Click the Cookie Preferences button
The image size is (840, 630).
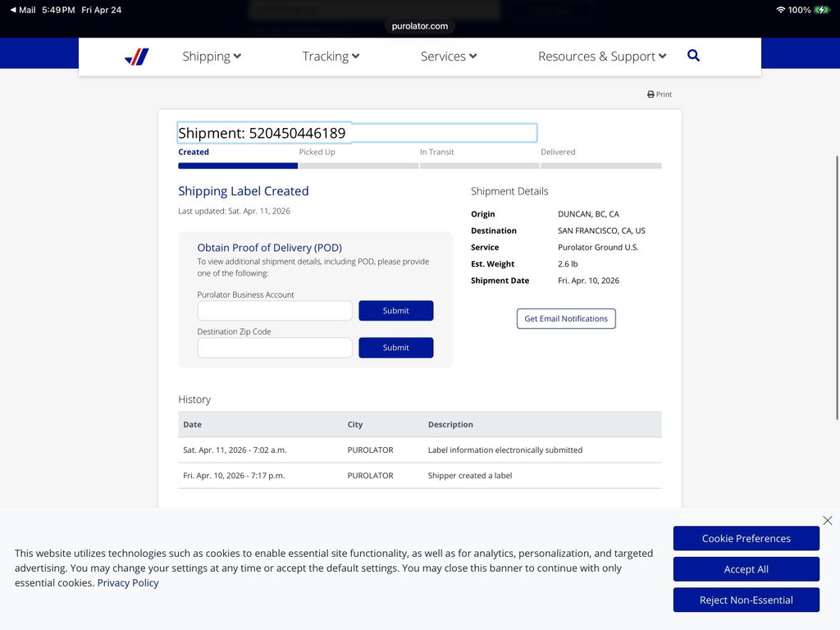coord(746,538)
